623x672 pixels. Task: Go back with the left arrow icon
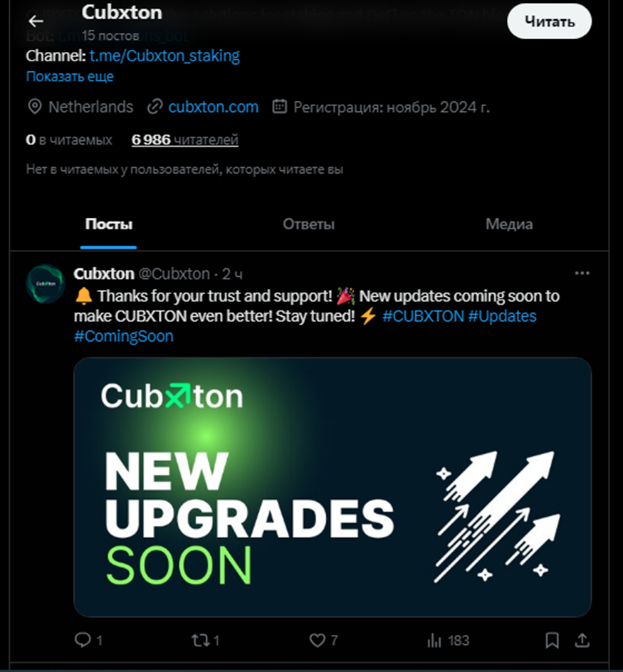[36, 21]
